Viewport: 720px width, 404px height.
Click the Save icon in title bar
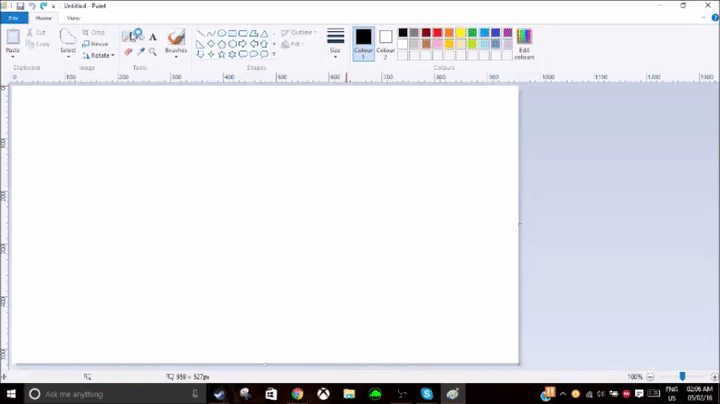click(x=19, y=6)
